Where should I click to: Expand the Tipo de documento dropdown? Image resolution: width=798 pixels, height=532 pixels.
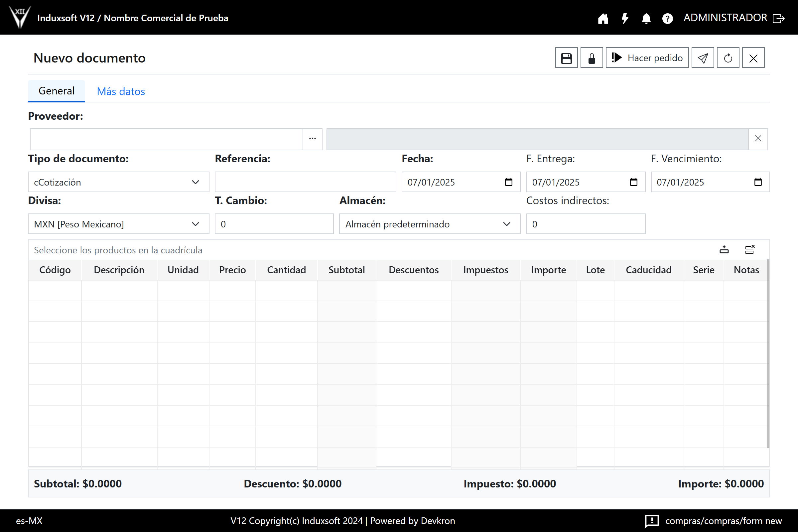(118, 182)
